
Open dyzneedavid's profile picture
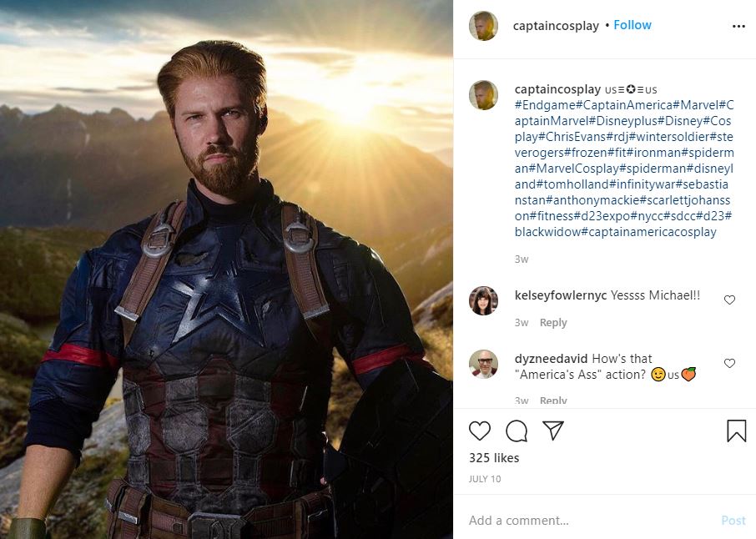(483, 364)
